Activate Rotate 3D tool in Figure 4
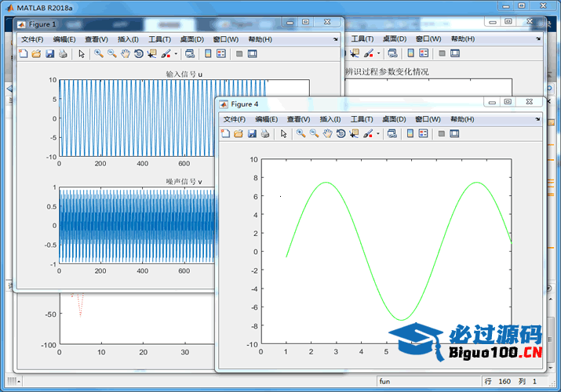561x392 pixels. [x=341, y=133]
